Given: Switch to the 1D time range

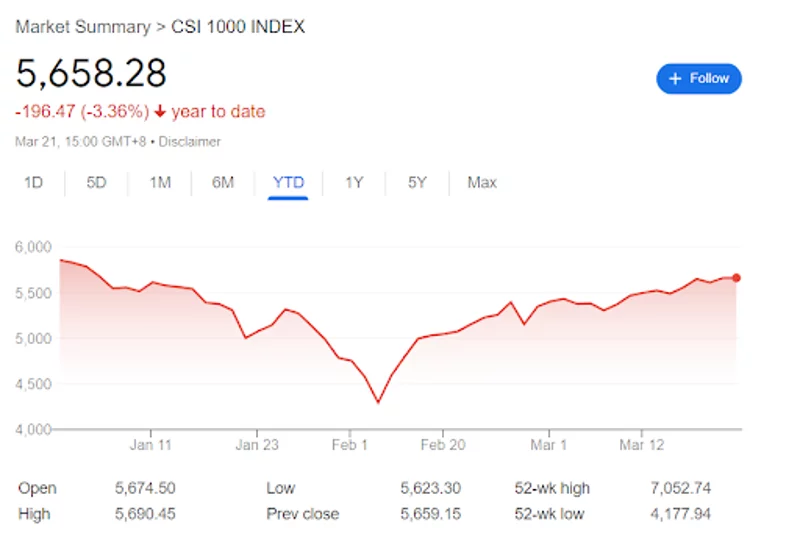Looking at the screenshot, I should [34, 182].
